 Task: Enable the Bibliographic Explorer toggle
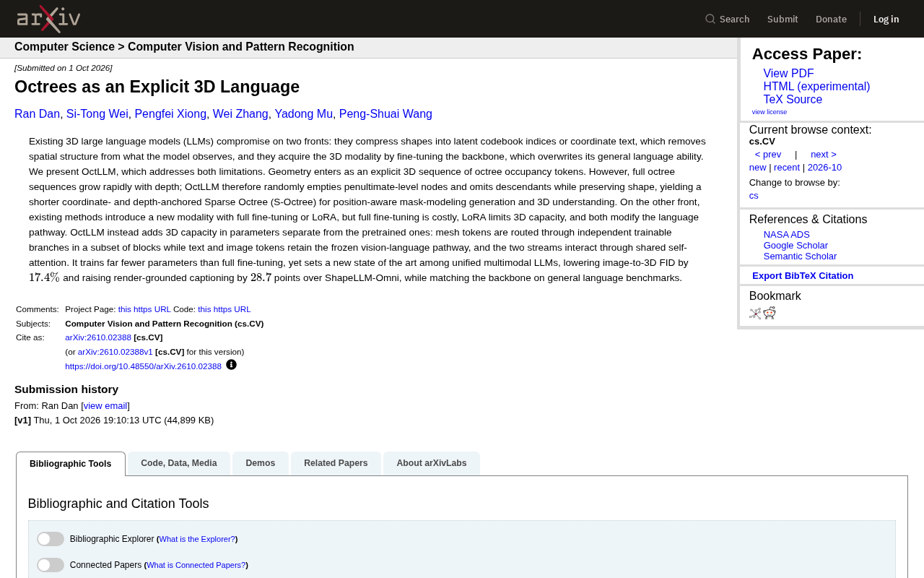pyautogui.click(x=51, y=539)
